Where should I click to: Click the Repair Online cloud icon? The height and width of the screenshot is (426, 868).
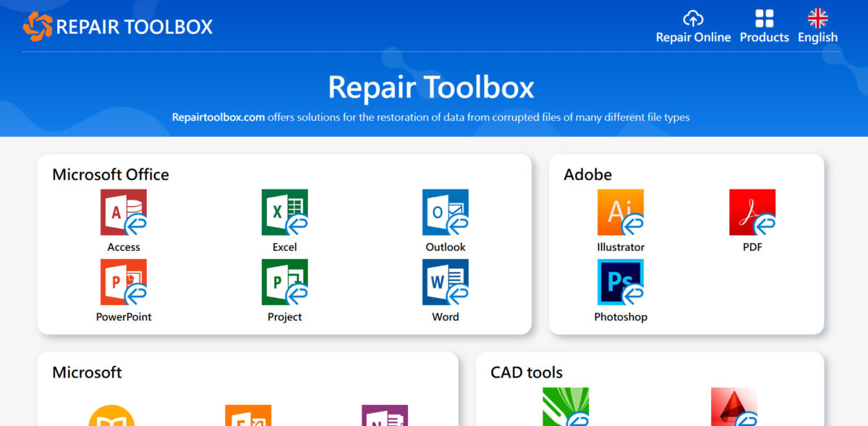click(x=693, y=20)
